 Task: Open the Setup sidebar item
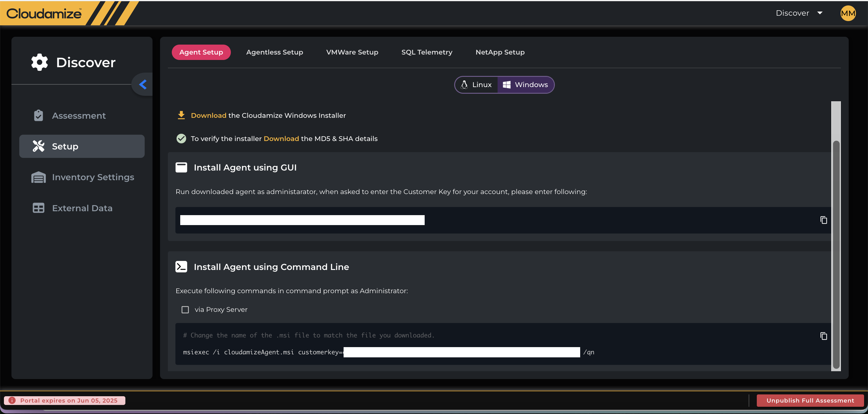click(x=82, y=146)
